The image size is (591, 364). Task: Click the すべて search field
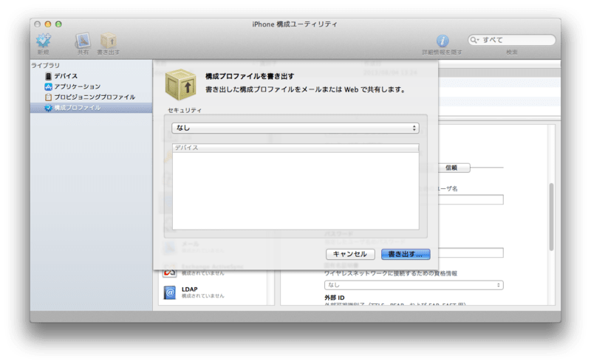[x=512, y=40]
